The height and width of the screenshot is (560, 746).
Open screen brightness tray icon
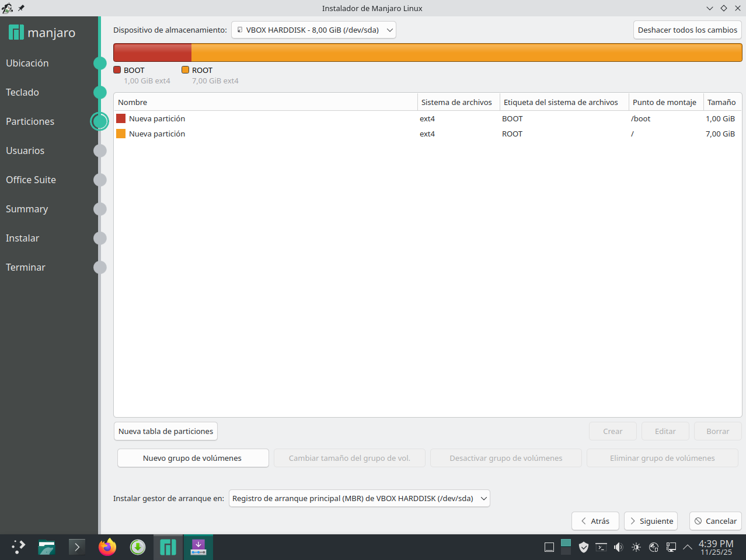636,547
